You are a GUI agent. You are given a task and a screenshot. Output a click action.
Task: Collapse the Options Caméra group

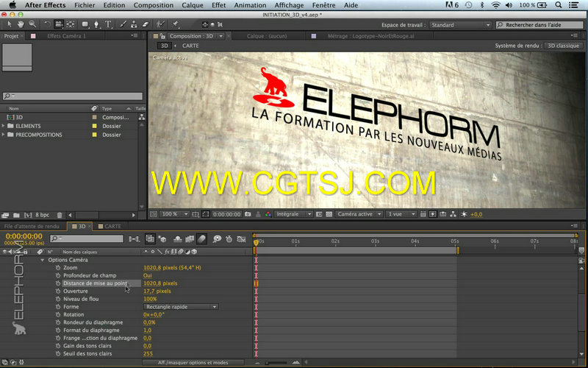click(x=43, y=260)
